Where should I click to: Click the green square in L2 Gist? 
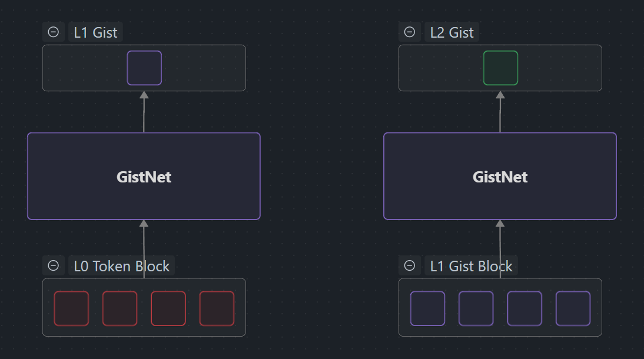point(500,68)
